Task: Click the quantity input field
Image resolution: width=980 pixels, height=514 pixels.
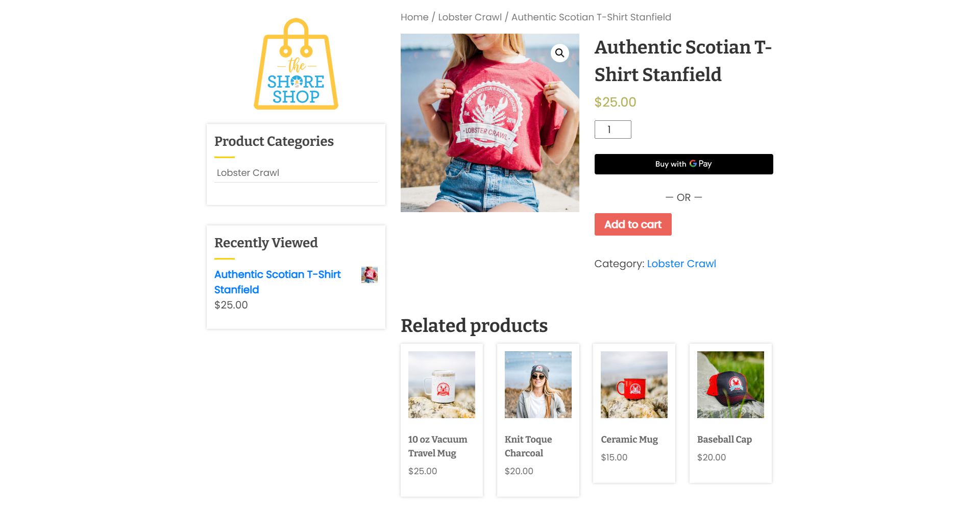Action: [x=613, y=130]
